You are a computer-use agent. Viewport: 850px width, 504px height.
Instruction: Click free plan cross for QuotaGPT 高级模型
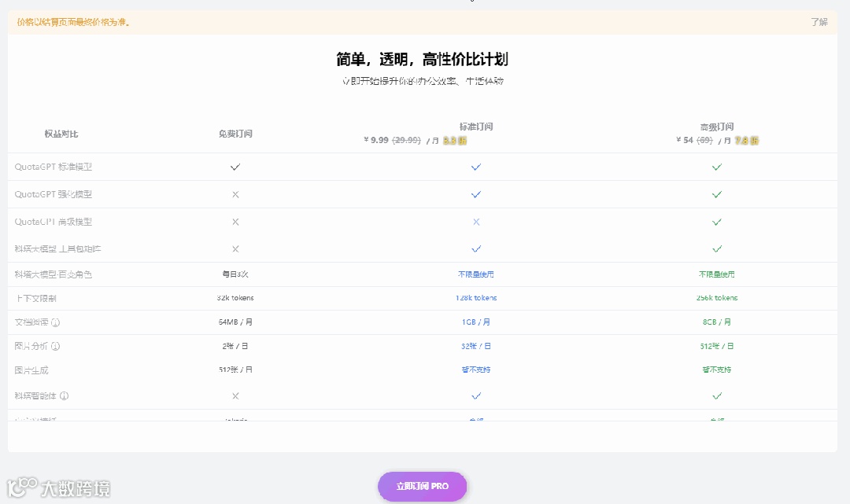pos(235,222)
